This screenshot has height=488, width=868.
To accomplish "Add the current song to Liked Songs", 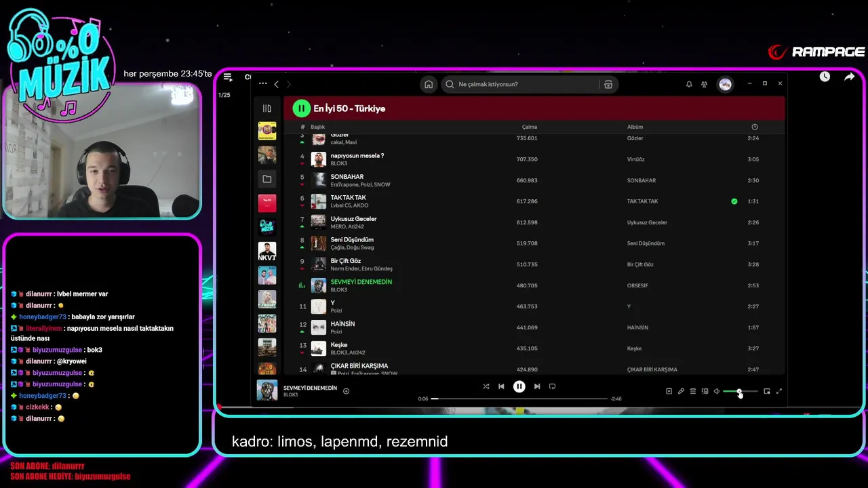I will click(x=346, y=391).
